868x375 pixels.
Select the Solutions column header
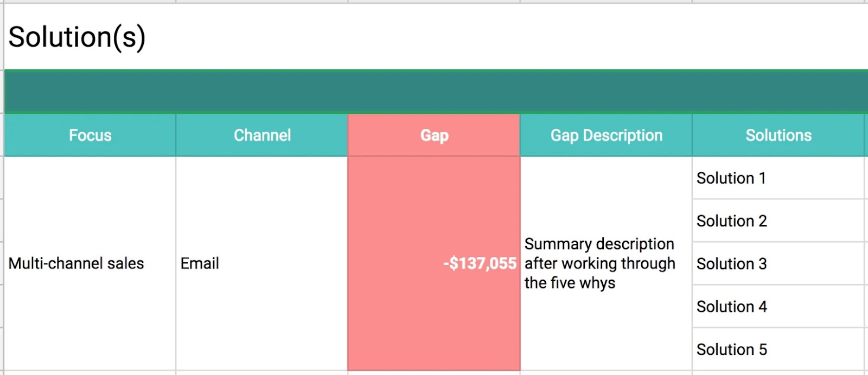coord(778,135)
